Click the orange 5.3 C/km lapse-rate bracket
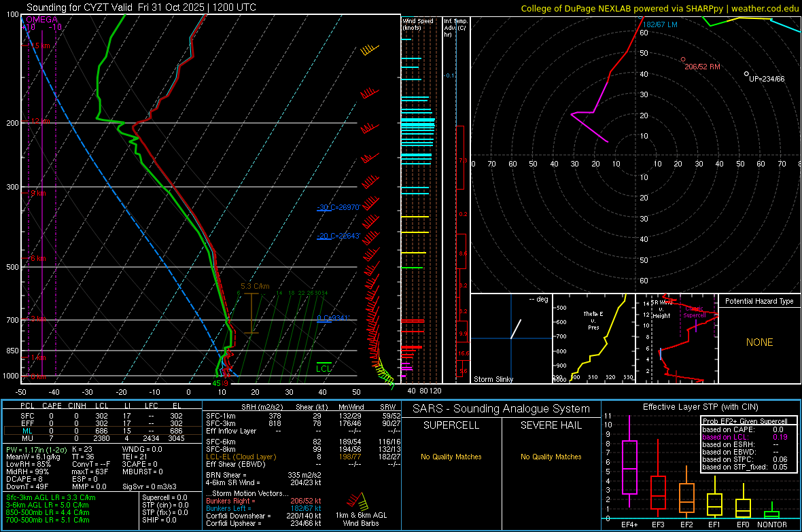Image resolution: width=802 pixels, height=532 pixels. (x=251, y=313)
